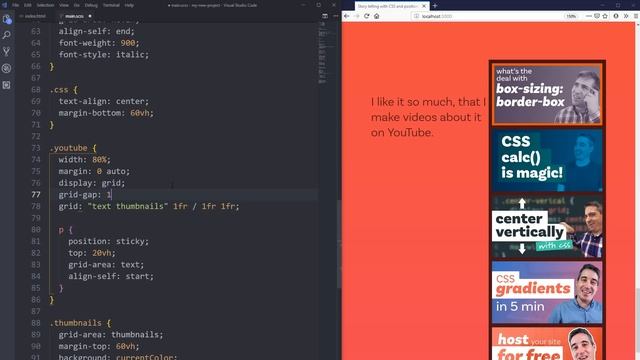The image size is (640, 360).
Task: Open the Edit menu in VS Code
Action: point(28,5)
